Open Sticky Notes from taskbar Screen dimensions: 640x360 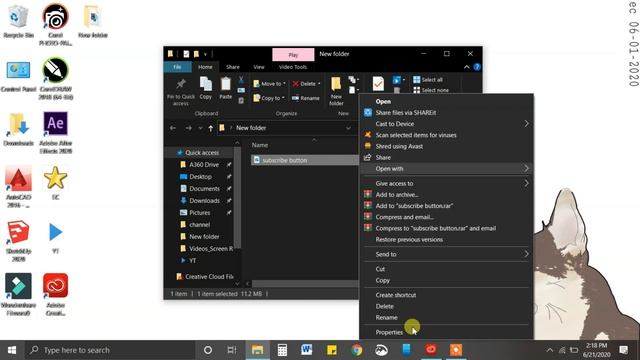pyautogui.click(x=331, y=350)
